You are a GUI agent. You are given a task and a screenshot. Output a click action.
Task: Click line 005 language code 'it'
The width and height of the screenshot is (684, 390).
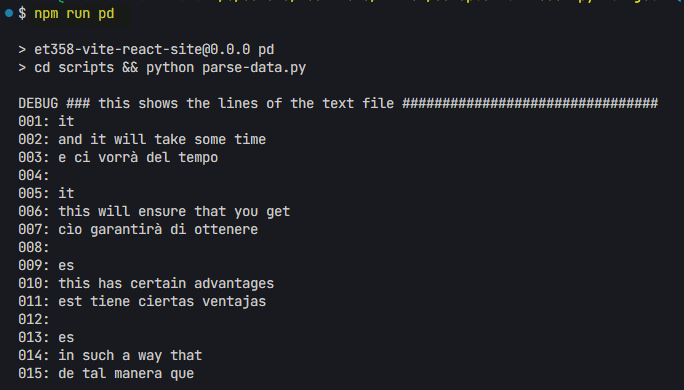[x=66, y=193]
